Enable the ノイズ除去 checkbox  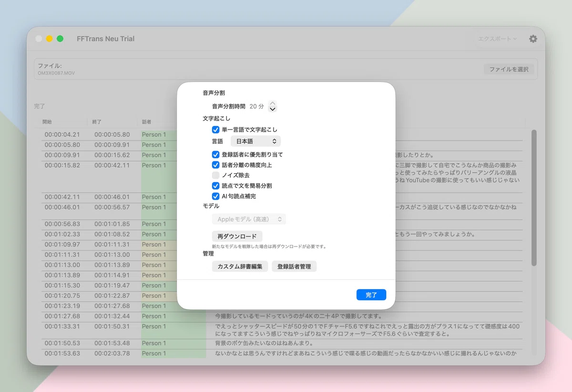click(x=215, y=175)
